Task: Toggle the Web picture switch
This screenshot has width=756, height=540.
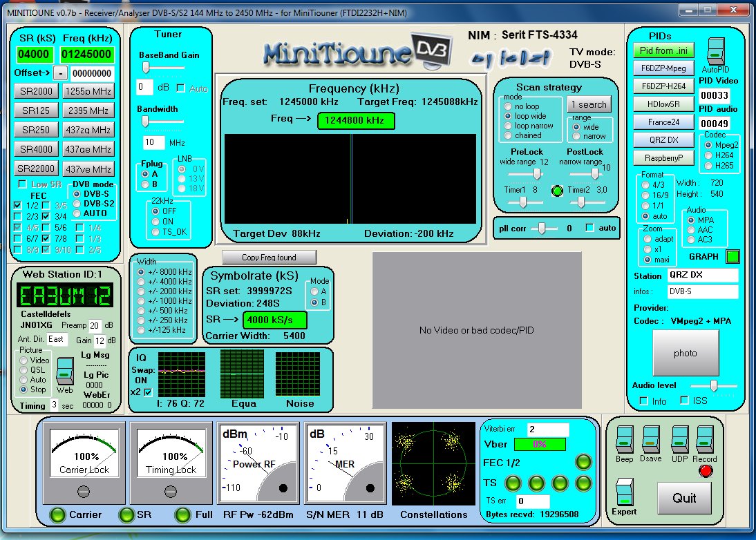Action: (64, 371)
